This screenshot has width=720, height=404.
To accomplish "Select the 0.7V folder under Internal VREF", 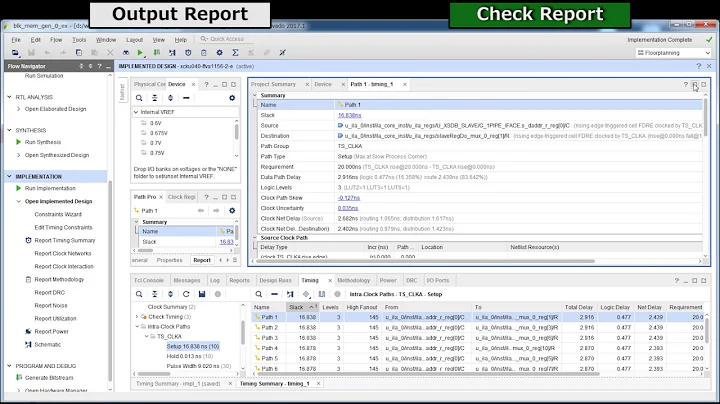I will 157,143.
